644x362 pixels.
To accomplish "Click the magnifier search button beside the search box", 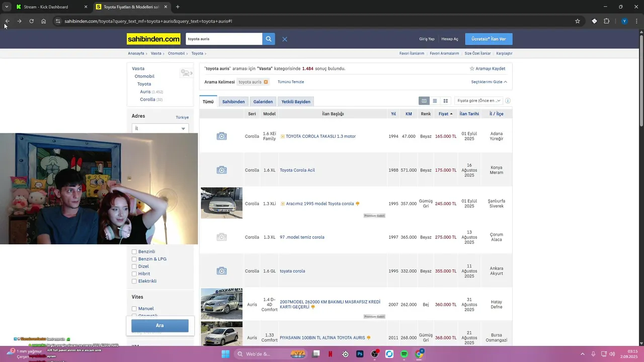I will click(x=269, y=39).
